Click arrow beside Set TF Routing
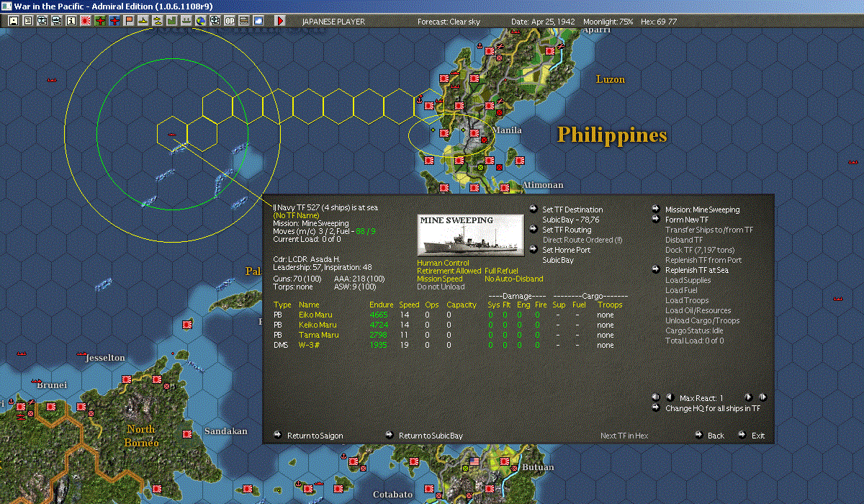 (x=533, y=230)
